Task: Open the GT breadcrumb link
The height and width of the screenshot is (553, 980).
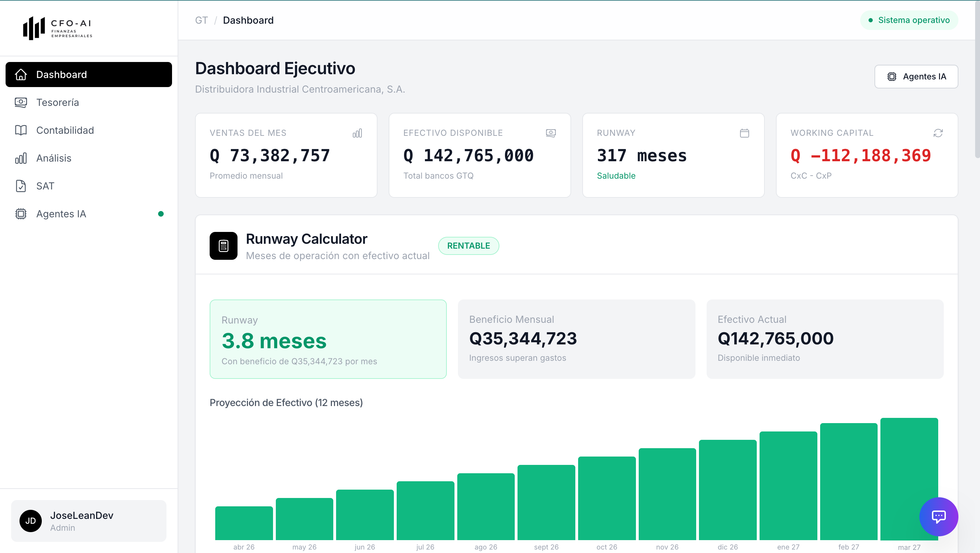Action: 201,20
